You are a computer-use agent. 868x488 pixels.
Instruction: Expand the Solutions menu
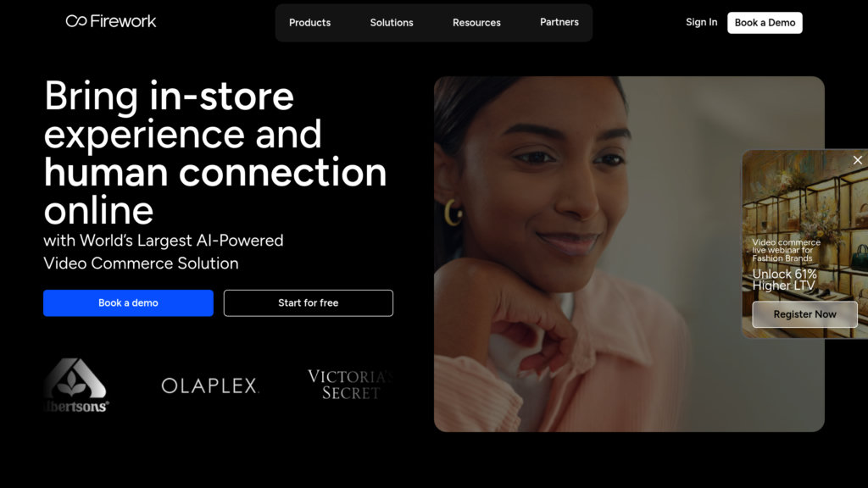[392, 23]
